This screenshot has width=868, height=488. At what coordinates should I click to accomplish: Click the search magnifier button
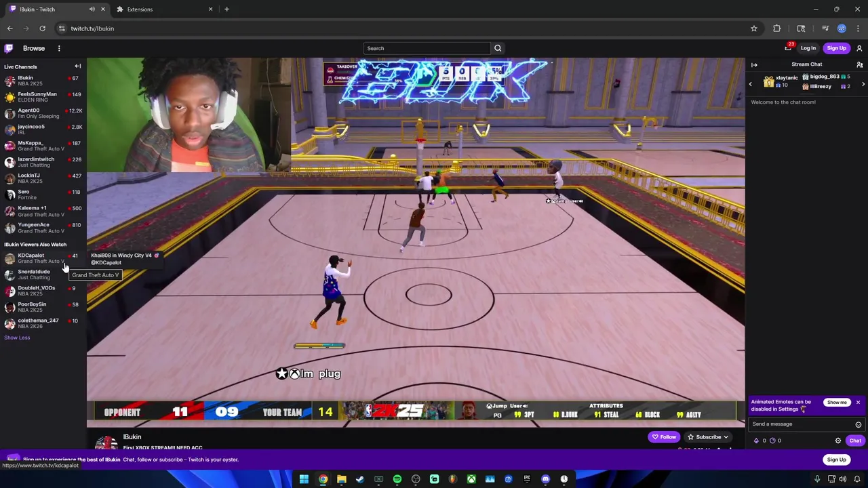point(498,48)
